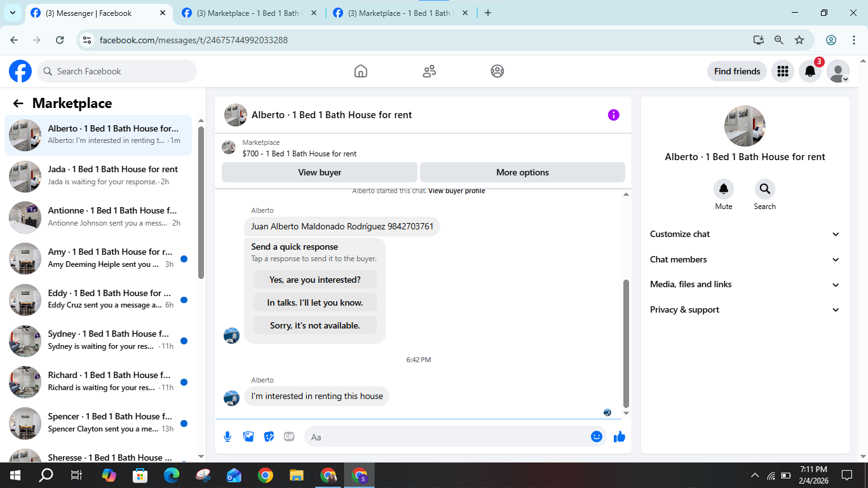Open the Groups icon in top navigation

[x=498, y=71]
